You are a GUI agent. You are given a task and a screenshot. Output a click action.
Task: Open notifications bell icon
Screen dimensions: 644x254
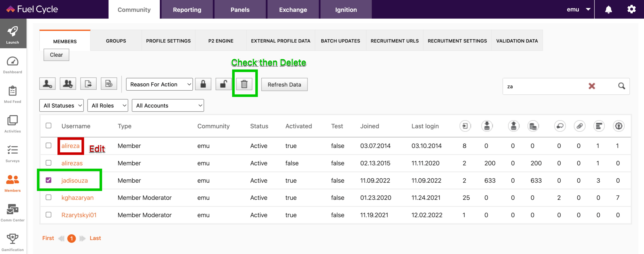pyautogui.click(x=608, y=9)
